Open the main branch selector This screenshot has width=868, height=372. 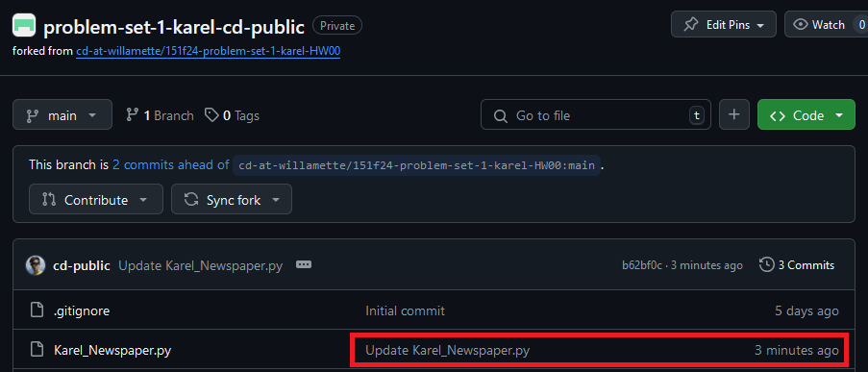(x=62, y=115)
